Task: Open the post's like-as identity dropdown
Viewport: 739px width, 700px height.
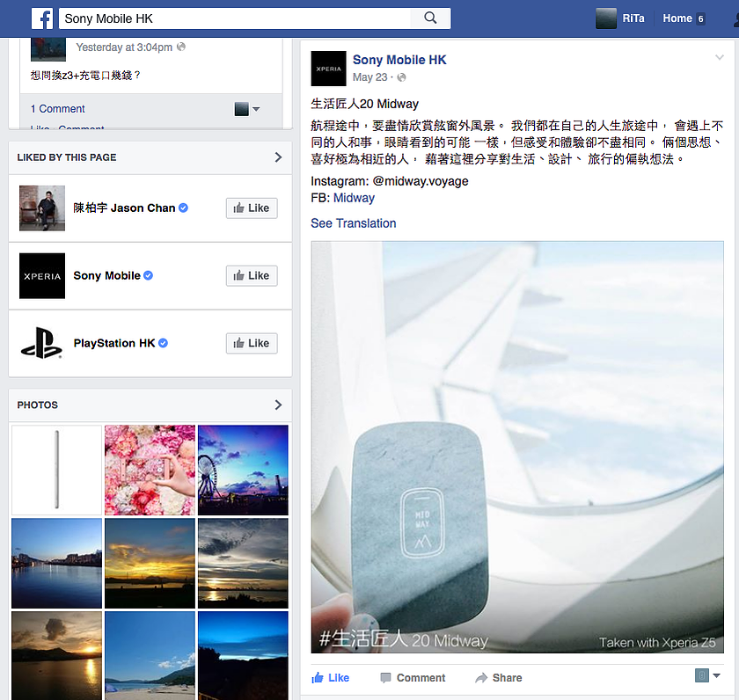Action: click(x=708, y=675)
